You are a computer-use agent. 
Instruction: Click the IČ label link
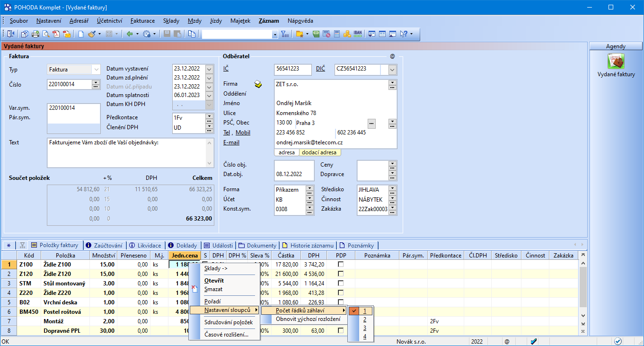[x=226, y=69]
